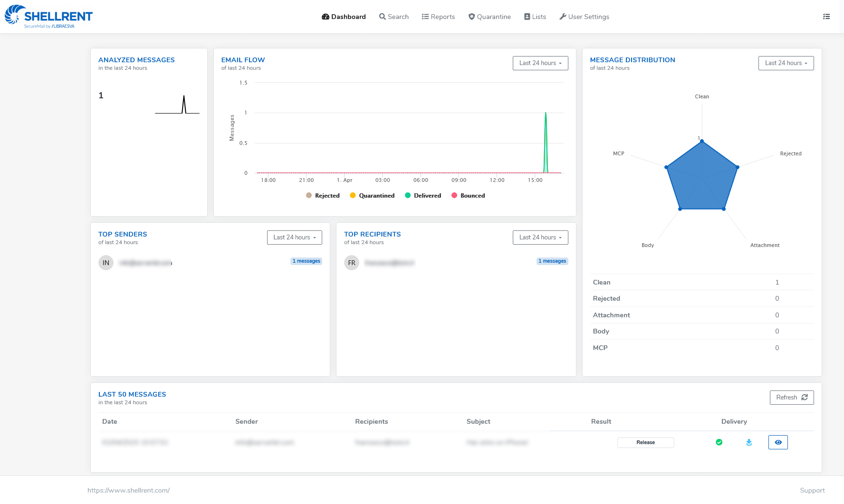Image resolution: width=844 pixels, height=504 pixels.
Task: Click the Delivery column header
Action: (x=734, y=422)
